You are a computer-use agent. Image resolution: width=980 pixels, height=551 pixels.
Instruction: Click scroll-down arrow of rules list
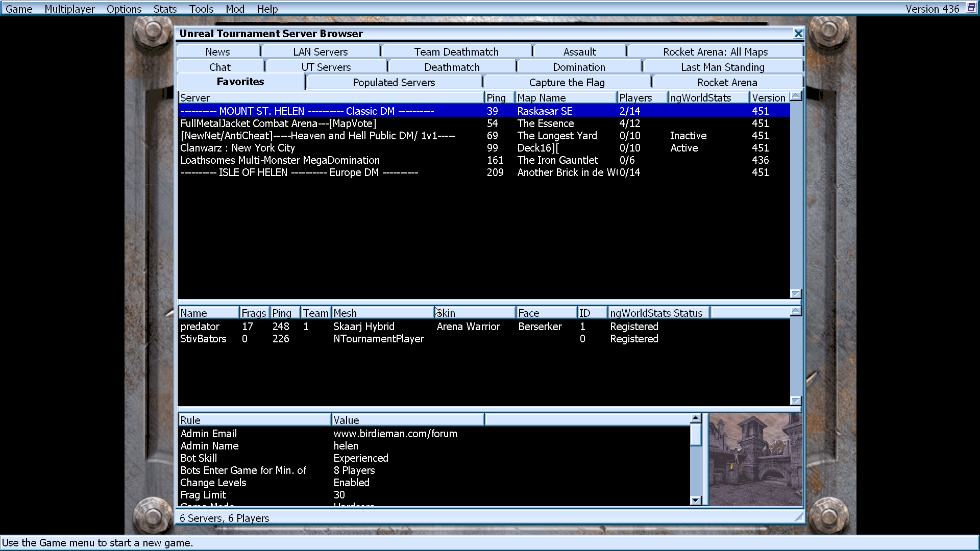point(696,500)
